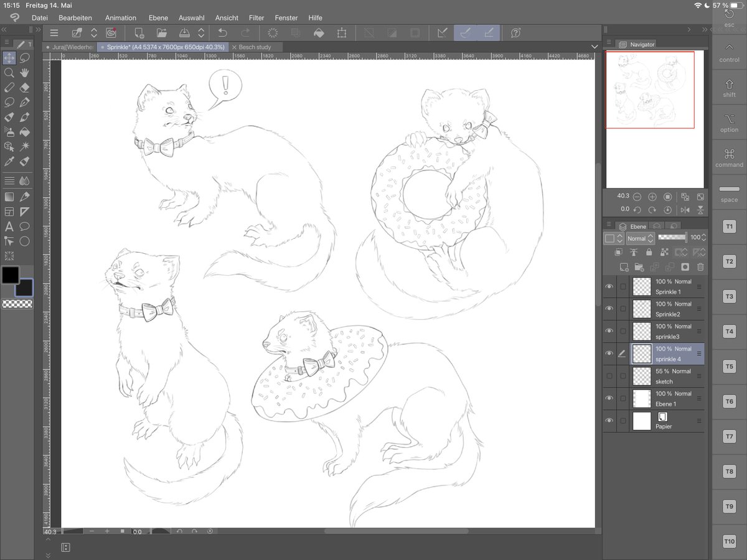Viewport: 747px width, 560px height.
Task: Click the trash icon to delete layer
Action: click(700, 267)
